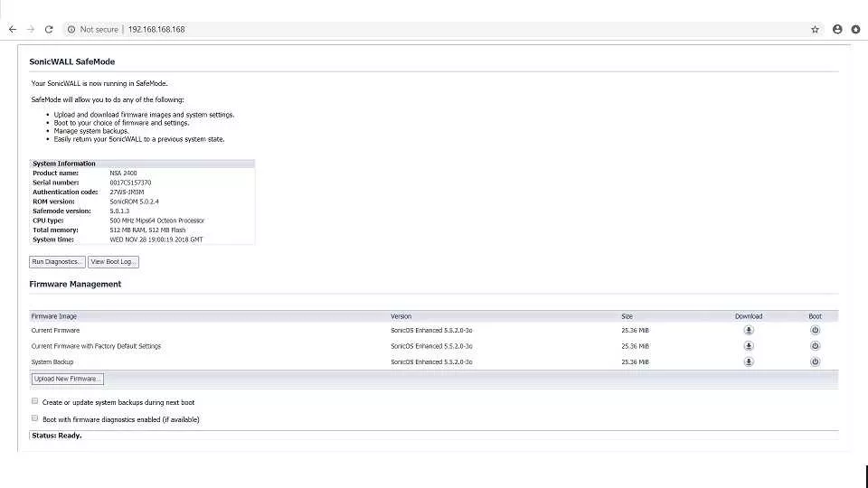This screenshot has height=488, width=868.
Task: Click the Run Diagnostics button
Action: pyautogui.click(x=57, y=262)
